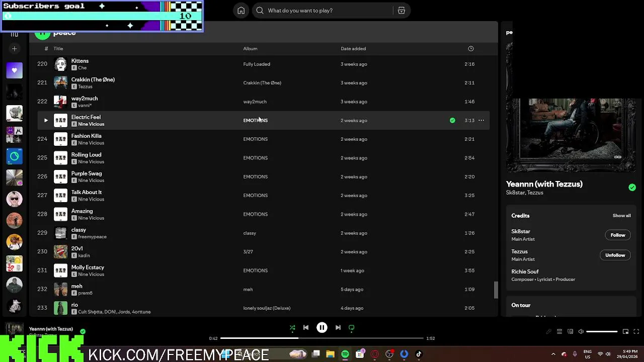644x362 pixels.
Task: Open OBS Studio from taskbar
Action: pos(389,354)
